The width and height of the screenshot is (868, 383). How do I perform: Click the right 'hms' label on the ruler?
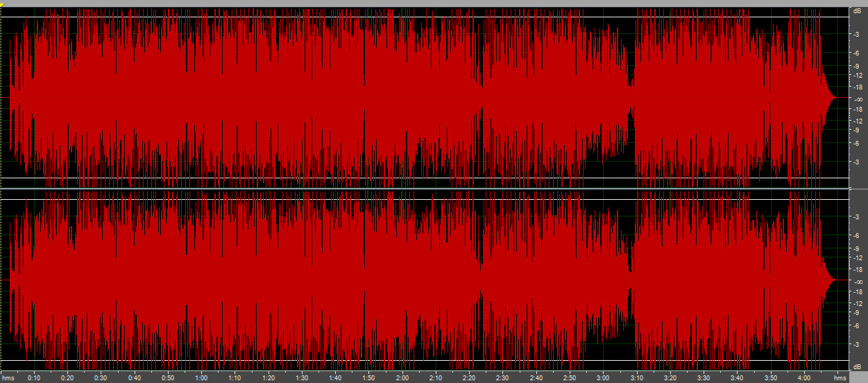[x=840, y=377]
